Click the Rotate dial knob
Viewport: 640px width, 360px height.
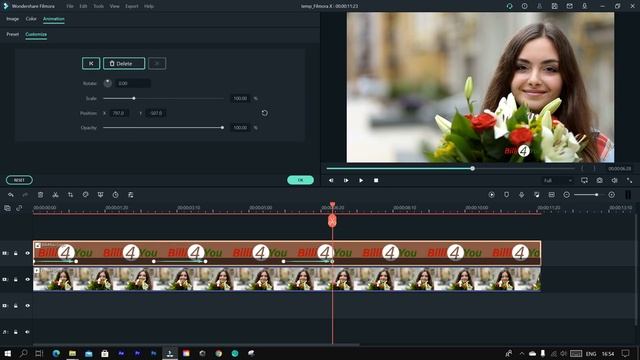(x=108, y=83)
